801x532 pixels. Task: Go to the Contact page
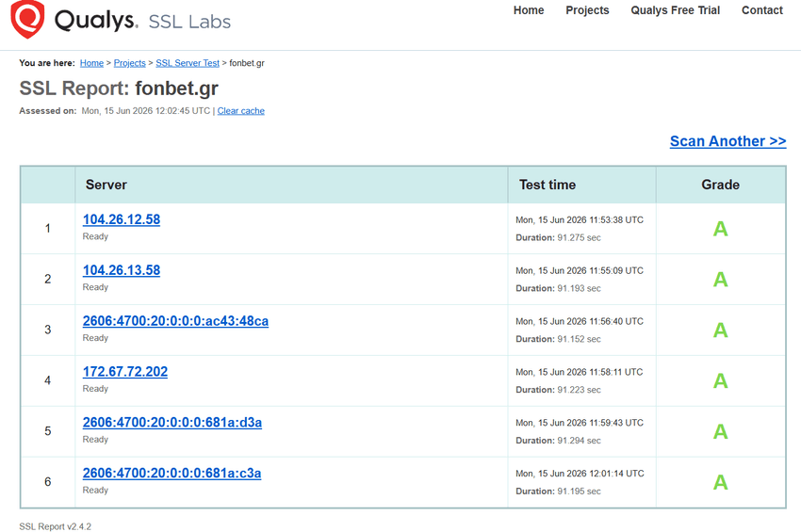click(x=761, y=10)
